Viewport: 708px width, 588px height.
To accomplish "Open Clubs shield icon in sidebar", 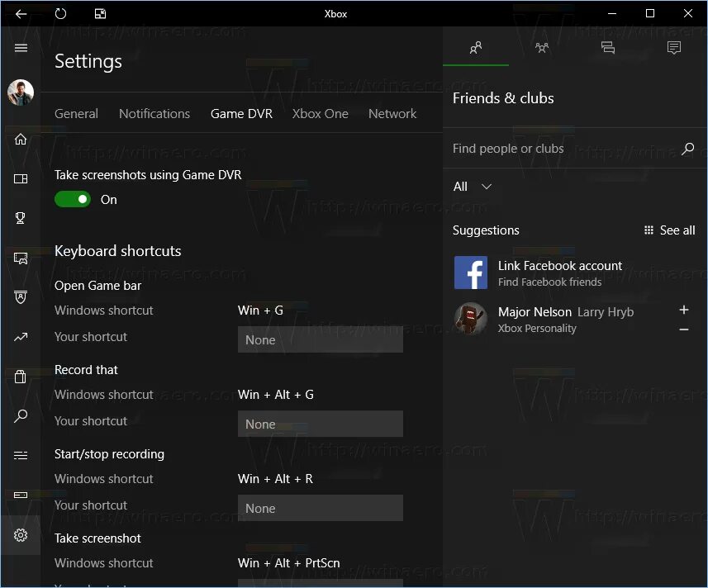I will [21, 297].
